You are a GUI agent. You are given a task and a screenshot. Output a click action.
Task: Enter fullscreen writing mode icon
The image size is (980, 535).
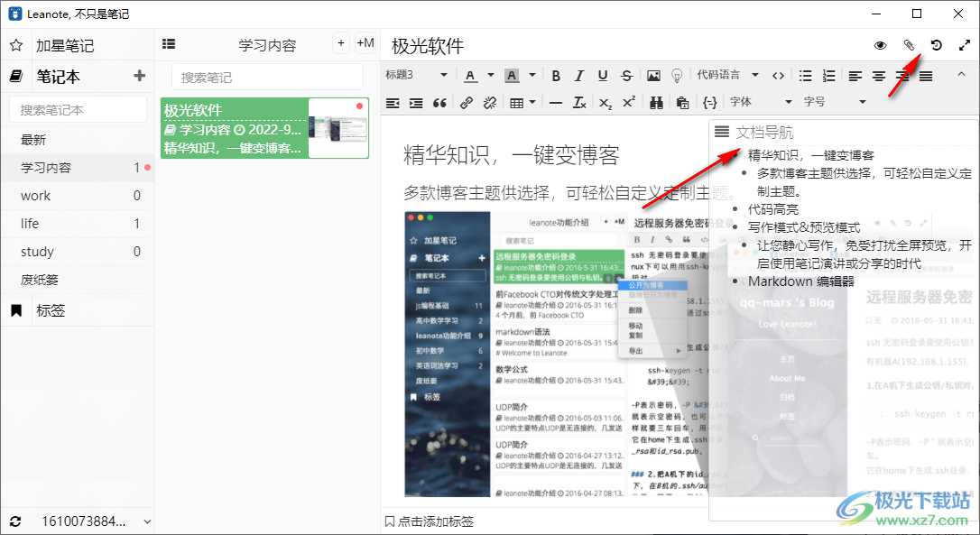tap(965, 45)
